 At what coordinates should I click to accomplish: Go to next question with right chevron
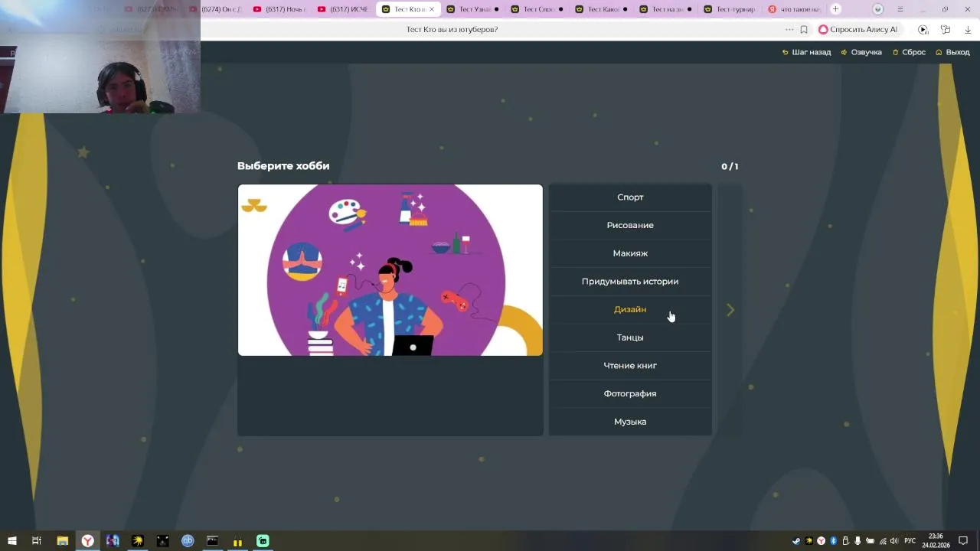click(730, 310)
